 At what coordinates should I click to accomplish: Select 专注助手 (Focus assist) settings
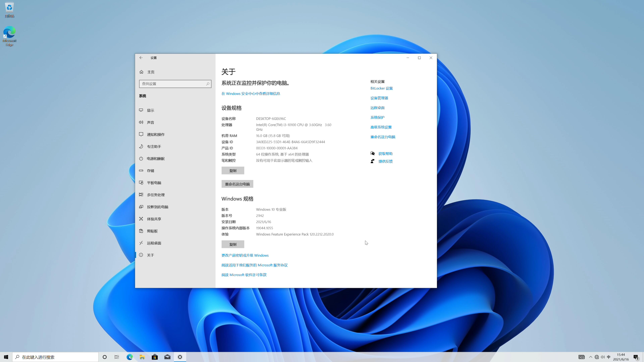tap(153, 146)
